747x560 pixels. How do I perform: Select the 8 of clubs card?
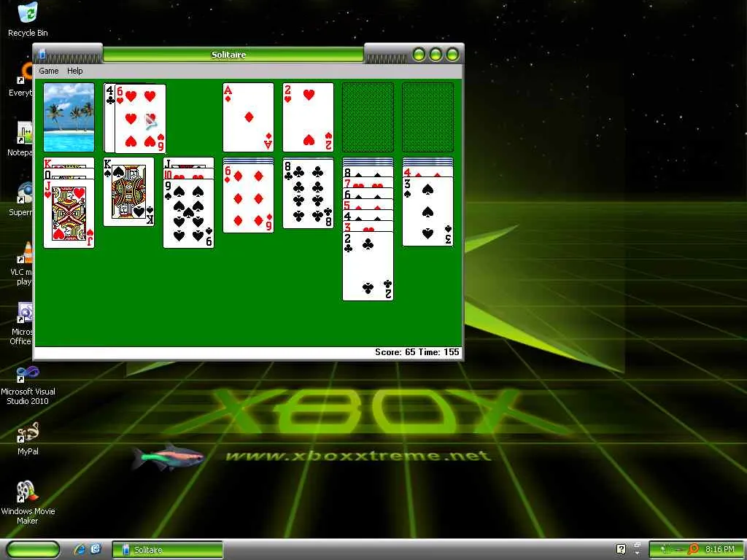coord(309,194)
